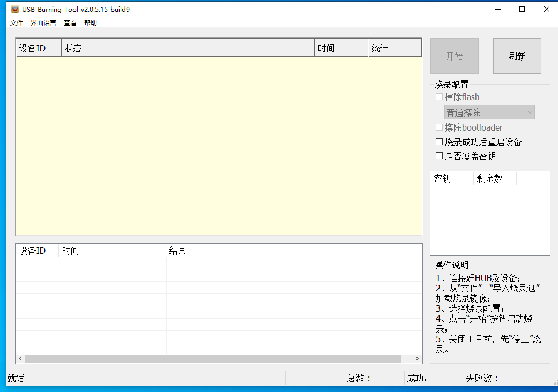Screen dimensions: 558x392
Task: Click the 操作说明 group label
Action: pos(451,265)
